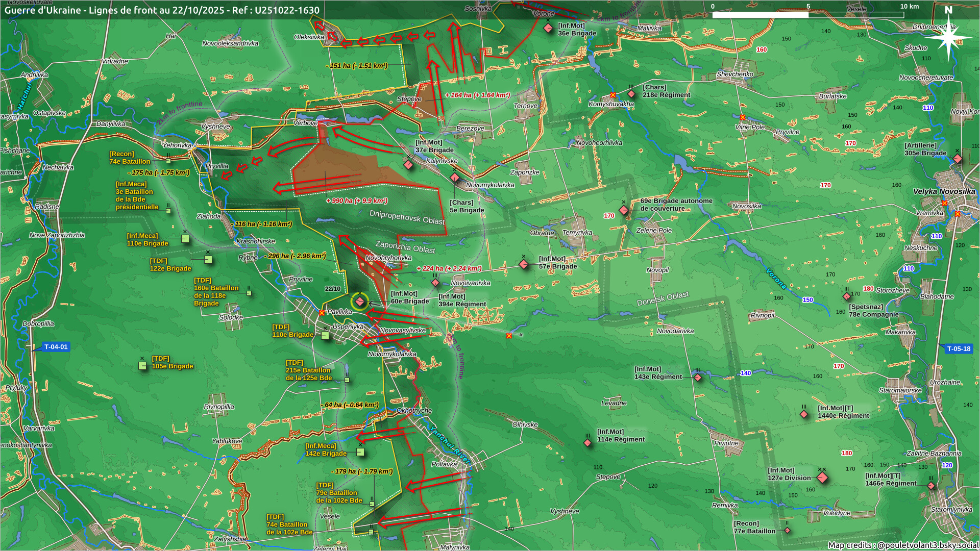Click the Dnipropetrovsk Oblast border label

[407, 217]
